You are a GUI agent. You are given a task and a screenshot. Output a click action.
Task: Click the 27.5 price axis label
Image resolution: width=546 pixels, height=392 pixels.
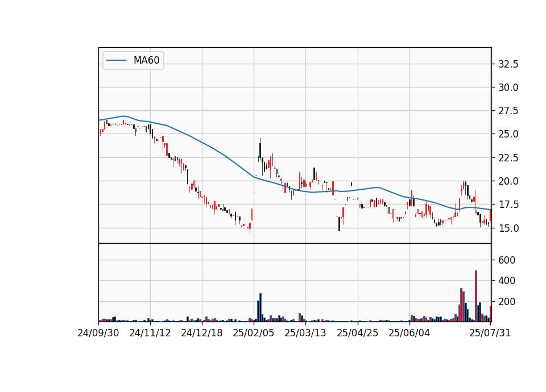[x=508, y=111]
